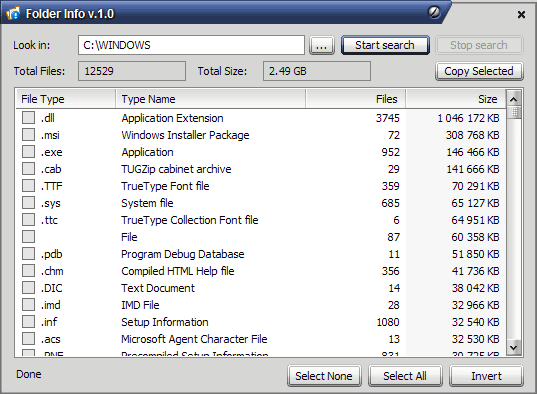Click the vertical scrollbar thumb
The width and height of the screenshot is (537, 394).
click(513, 112)
